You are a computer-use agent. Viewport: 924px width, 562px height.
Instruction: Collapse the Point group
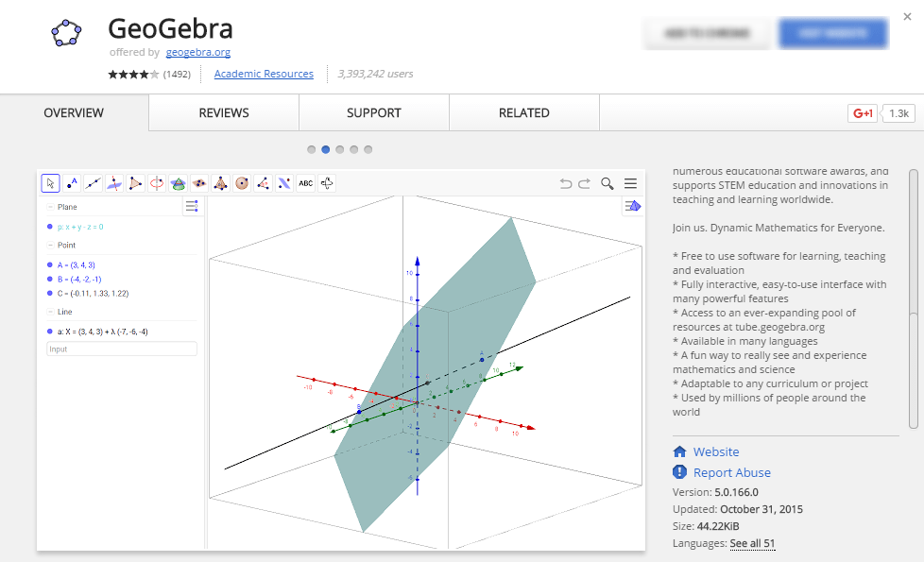[x=50, y=245]
